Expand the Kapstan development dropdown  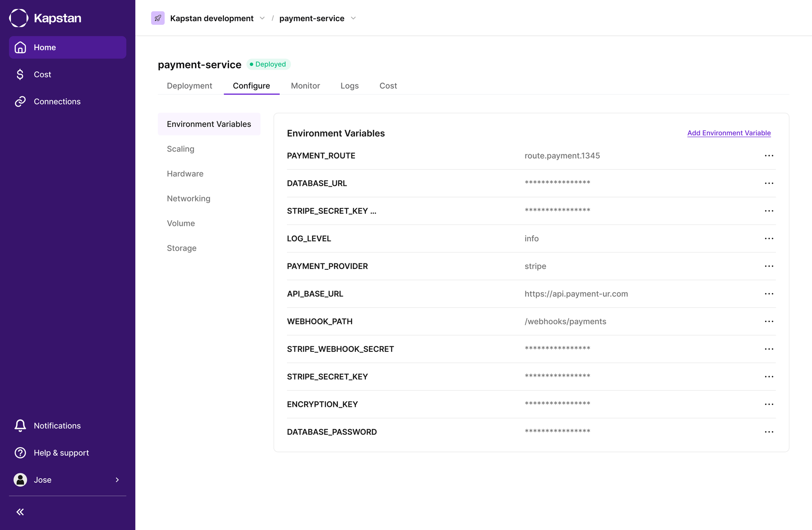[x=262, y=18]
